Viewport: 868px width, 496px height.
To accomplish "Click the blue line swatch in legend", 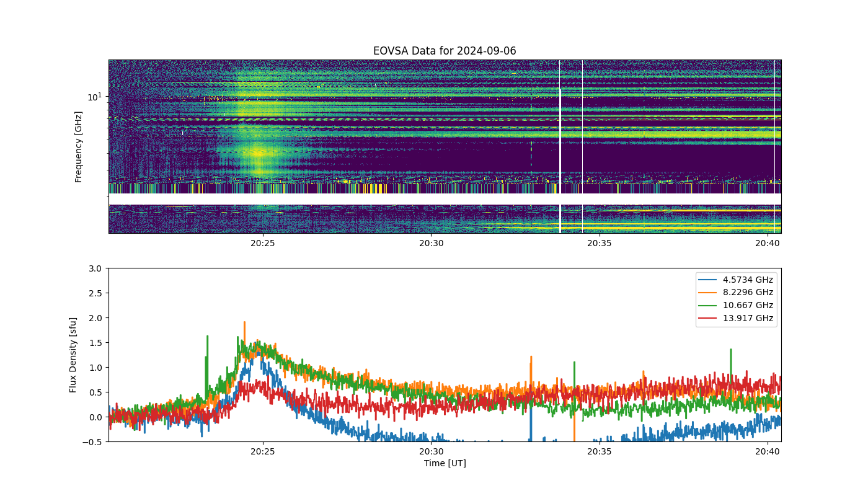I will pos(708,280).
